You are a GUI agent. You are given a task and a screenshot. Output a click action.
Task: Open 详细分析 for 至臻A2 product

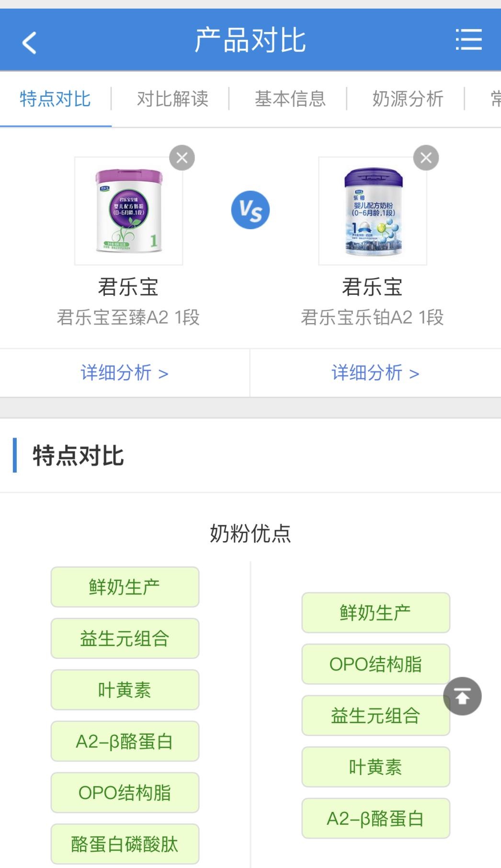click(125, 373)
